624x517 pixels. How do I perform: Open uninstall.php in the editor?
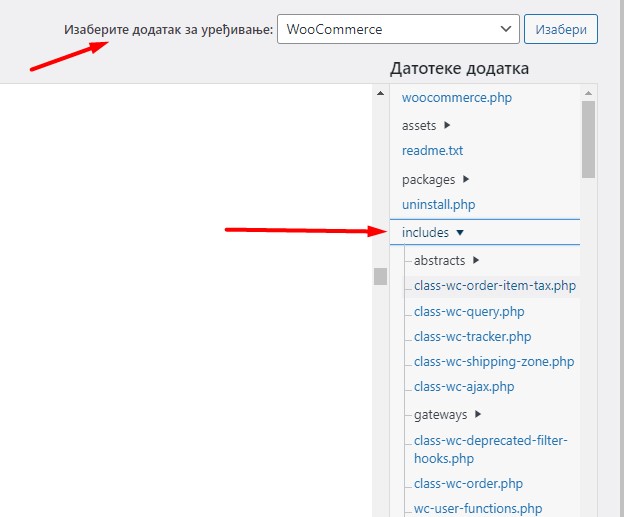pos(438,204)
